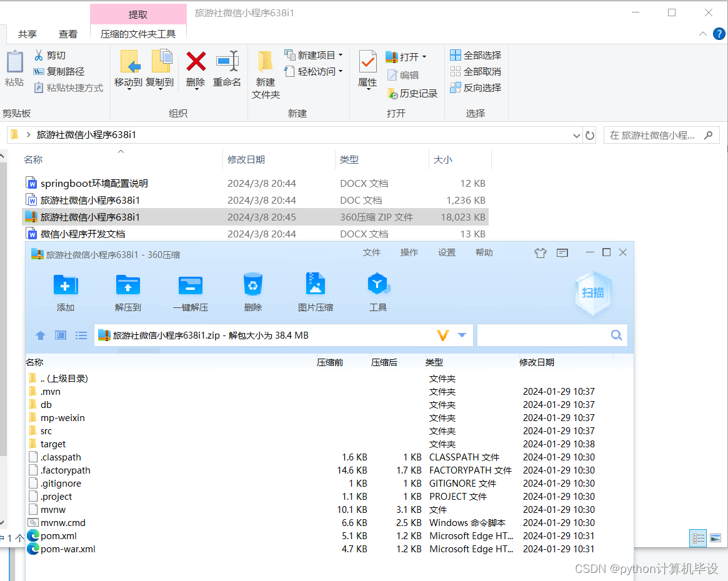Click the 解压到 (Extract to) icon
The image size is (728, 581).
127,284
